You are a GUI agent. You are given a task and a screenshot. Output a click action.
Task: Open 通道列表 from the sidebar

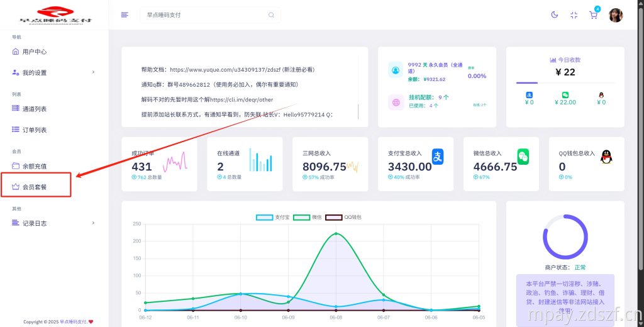click(34, 109)
